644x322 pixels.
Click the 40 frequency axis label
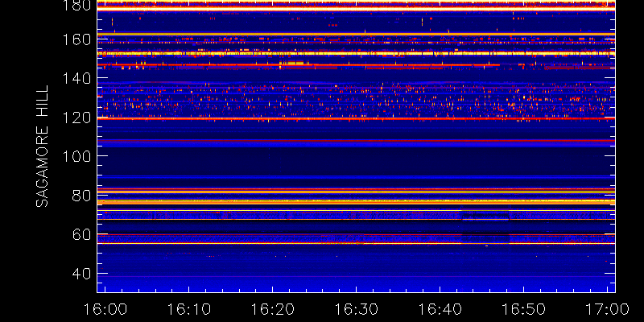pyautogui.click(x=81, y=274)
